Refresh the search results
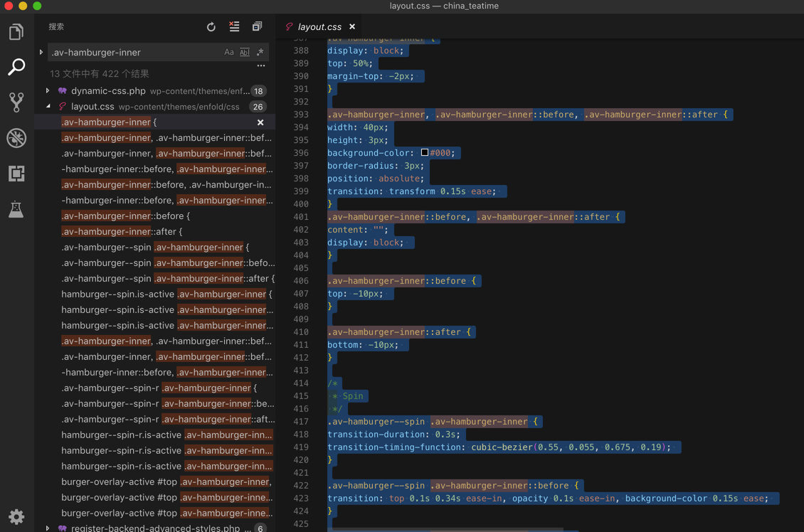The width and height of the screenshot is (804, 532). pyautogui.click(x=211, y=27)
